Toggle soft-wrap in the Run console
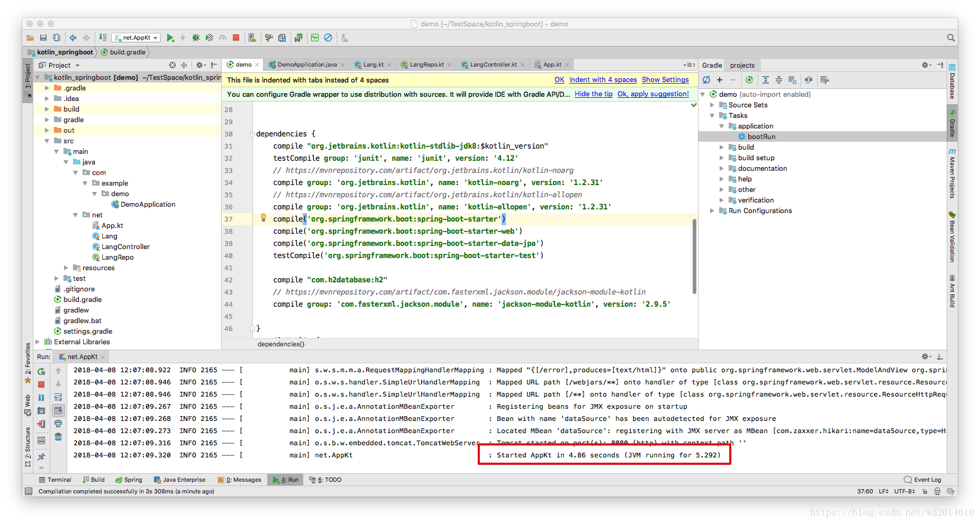 (x=58, y=397)
